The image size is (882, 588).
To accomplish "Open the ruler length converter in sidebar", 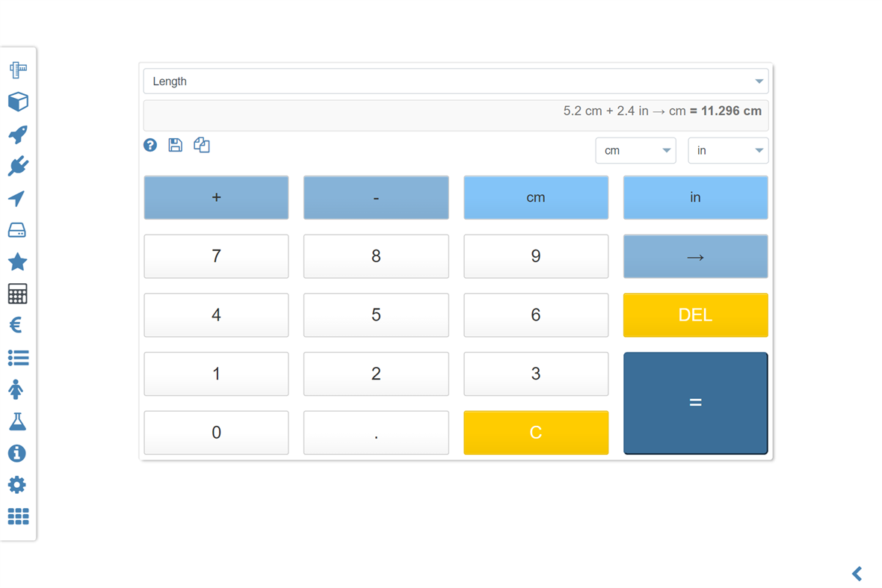I will tap(18, 69).
